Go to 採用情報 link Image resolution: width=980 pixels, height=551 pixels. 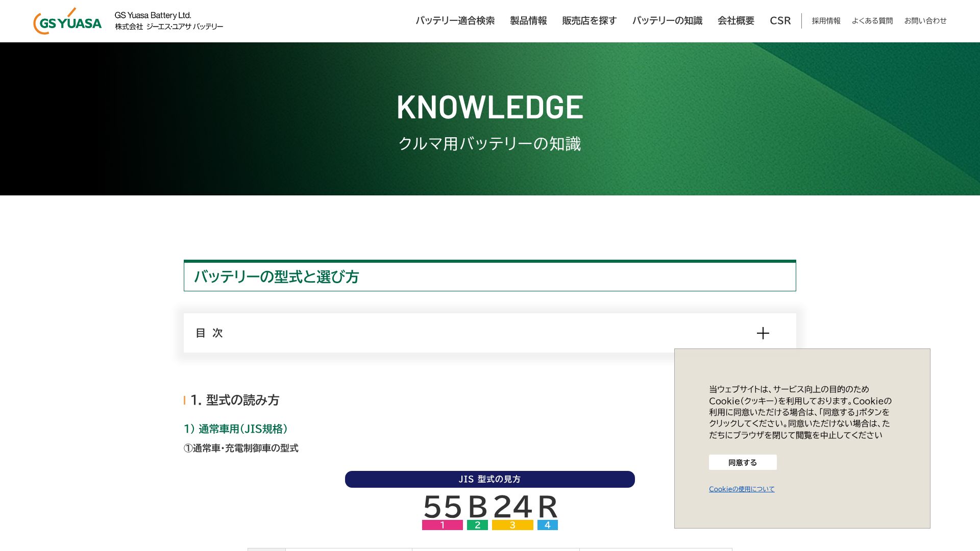pos(826,21)
